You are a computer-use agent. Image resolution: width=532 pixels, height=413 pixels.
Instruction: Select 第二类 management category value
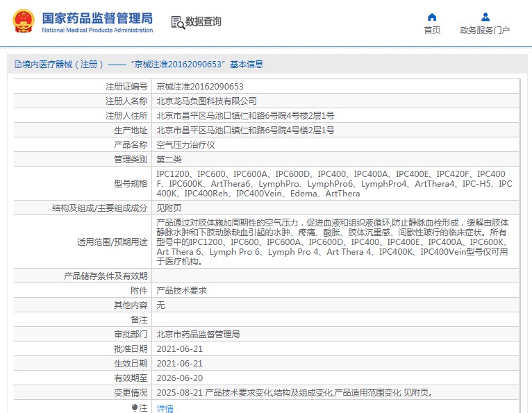(x=169, y=160)
